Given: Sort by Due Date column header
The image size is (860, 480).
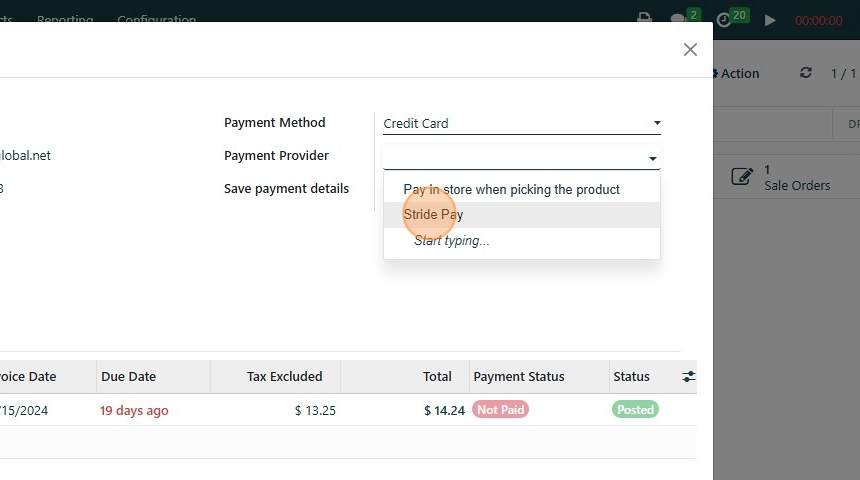Looking at the screenshot, I should pyautogui.click(x=128, y=377).
